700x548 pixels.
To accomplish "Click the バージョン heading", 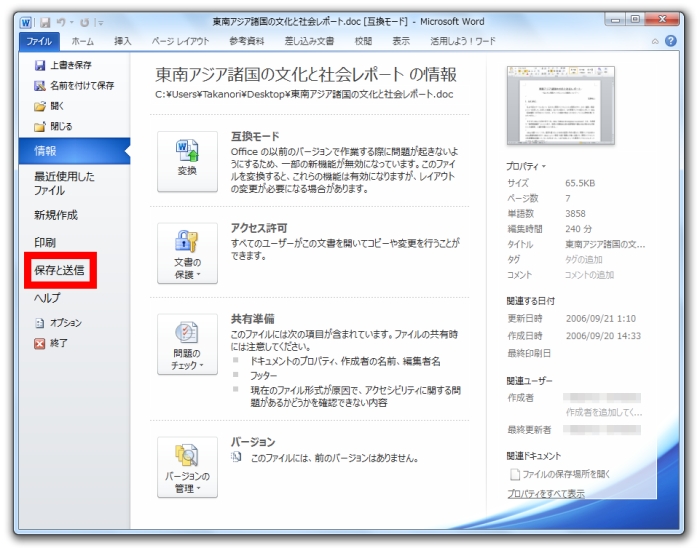I will tap(253, 442).
